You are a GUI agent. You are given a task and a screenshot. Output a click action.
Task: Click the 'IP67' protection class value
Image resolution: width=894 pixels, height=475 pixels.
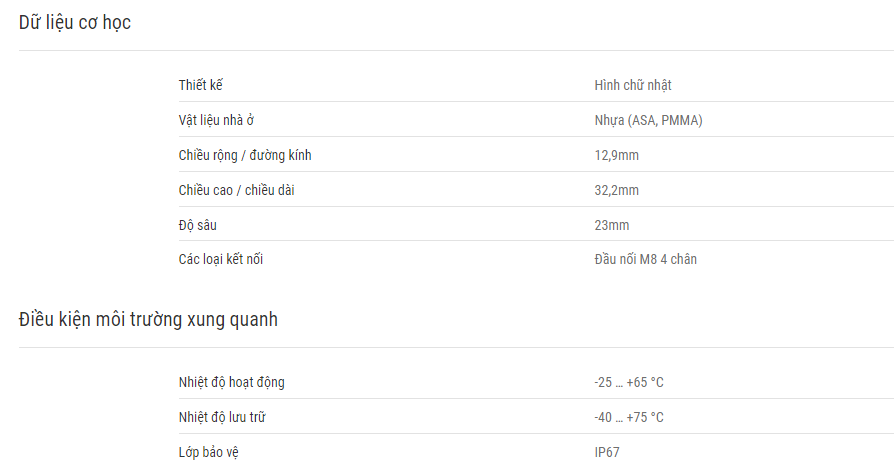607,452
